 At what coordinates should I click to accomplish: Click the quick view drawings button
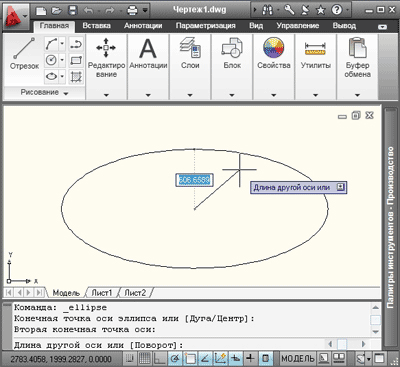[339, 359]
